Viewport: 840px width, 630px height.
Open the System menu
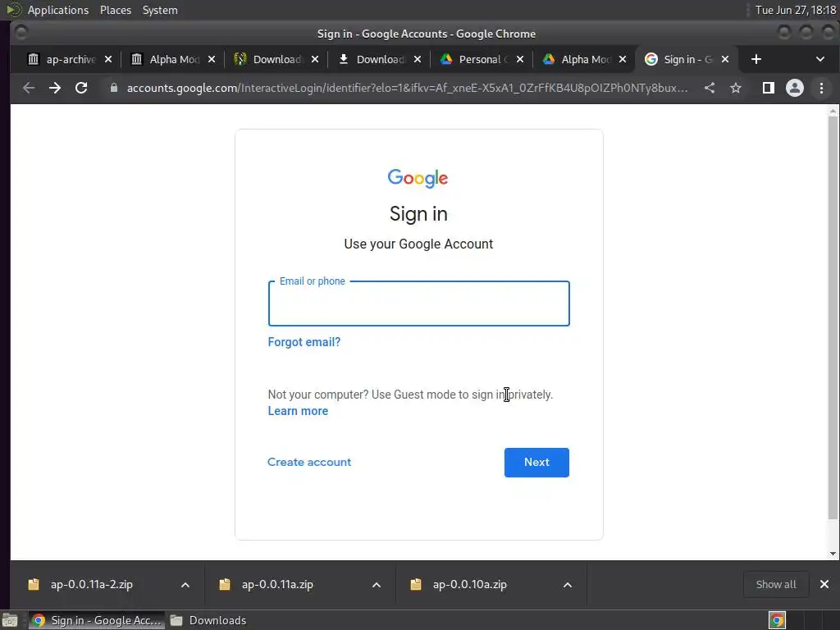point(160,10)
